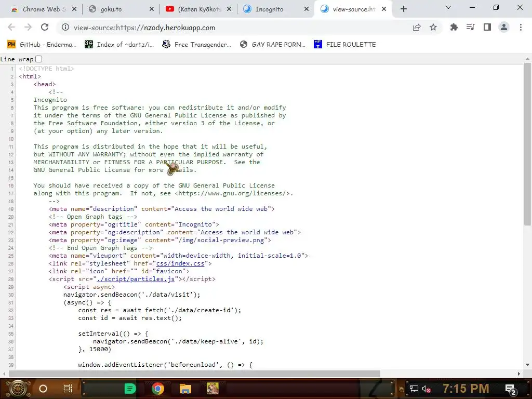Open the Index of ~dartz bookmark
Image resolution: width=532 pixels, height=399 pixels.
pyautogui.click(x=119, y=45)
